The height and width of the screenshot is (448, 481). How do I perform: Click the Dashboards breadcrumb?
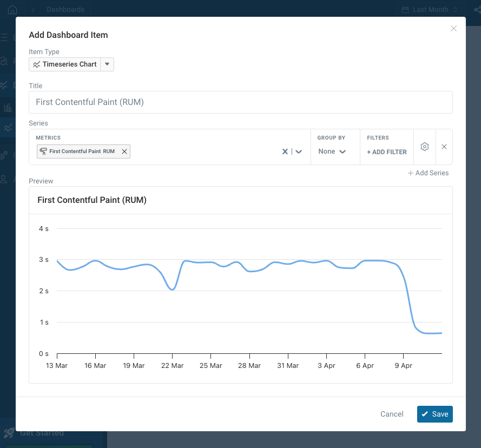pos(65,9)
